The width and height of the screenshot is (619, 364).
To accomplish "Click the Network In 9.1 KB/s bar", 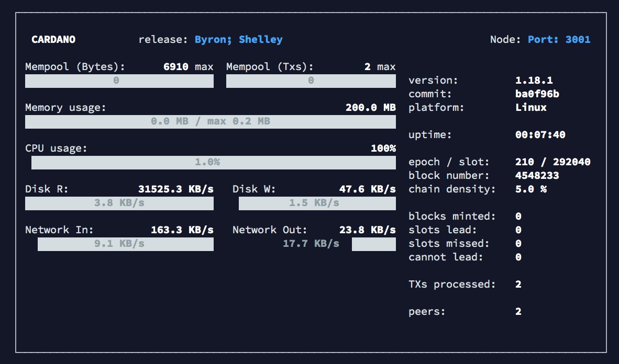I will 126,244.
